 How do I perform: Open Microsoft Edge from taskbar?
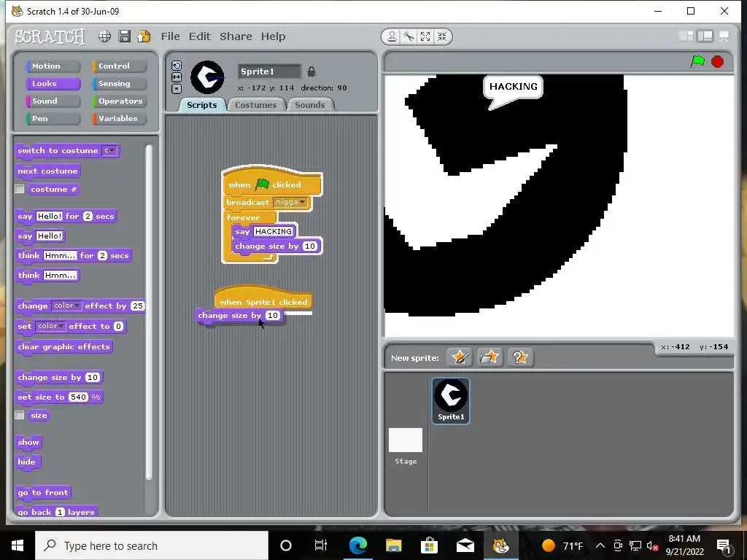(357, 545)
